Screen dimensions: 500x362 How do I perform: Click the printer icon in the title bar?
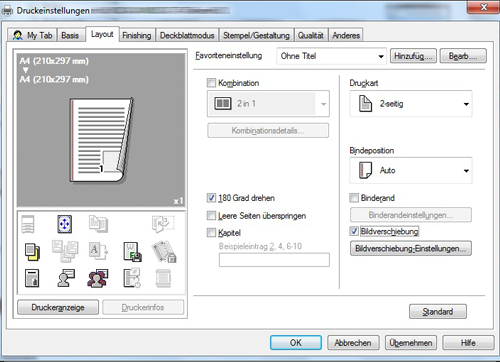point(7,11)
